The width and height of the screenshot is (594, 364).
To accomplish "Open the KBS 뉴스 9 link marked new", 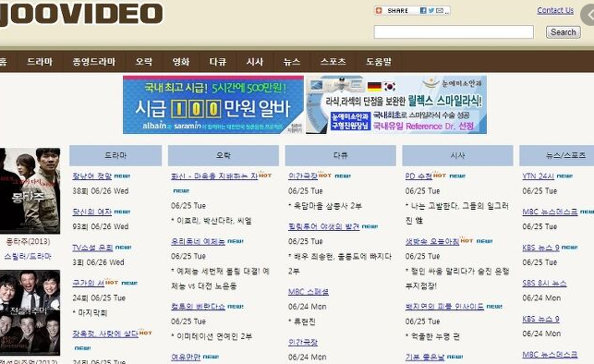I will pyautogui.click(x=540, y=248).
